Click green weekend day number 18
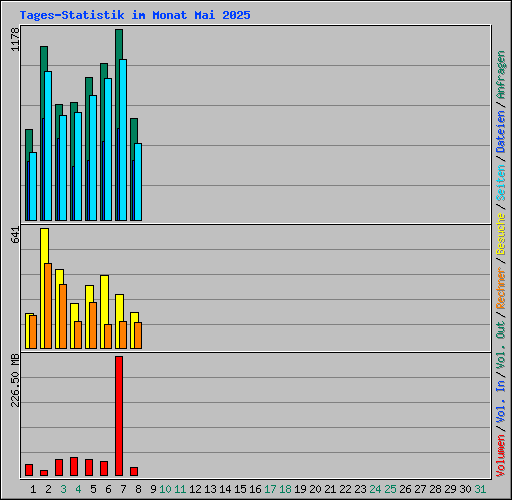512x500 pixels. point(285,489)
